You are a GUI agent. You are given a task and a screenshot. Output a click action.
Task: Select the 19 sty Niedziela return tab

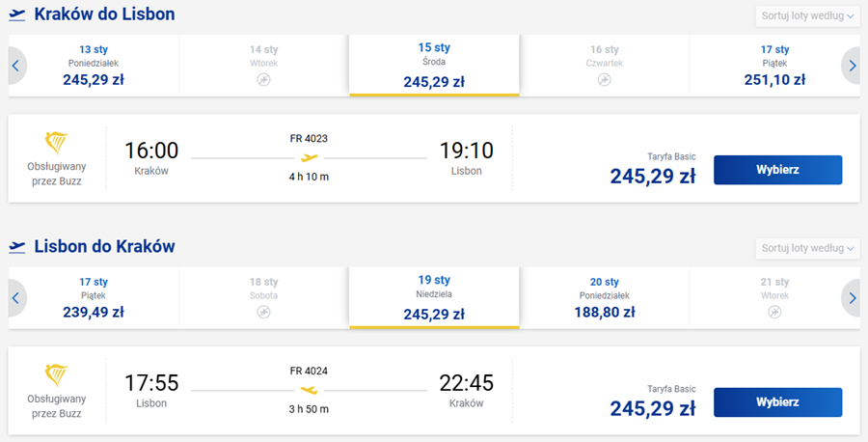[x=434, y=298]
